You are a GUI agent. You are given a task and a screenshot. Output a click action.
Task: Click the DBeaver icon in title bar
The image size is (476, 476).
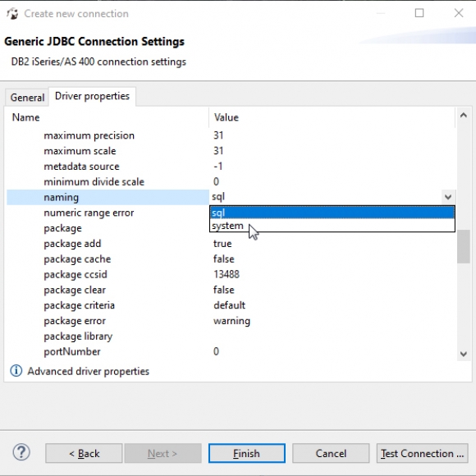12,14
